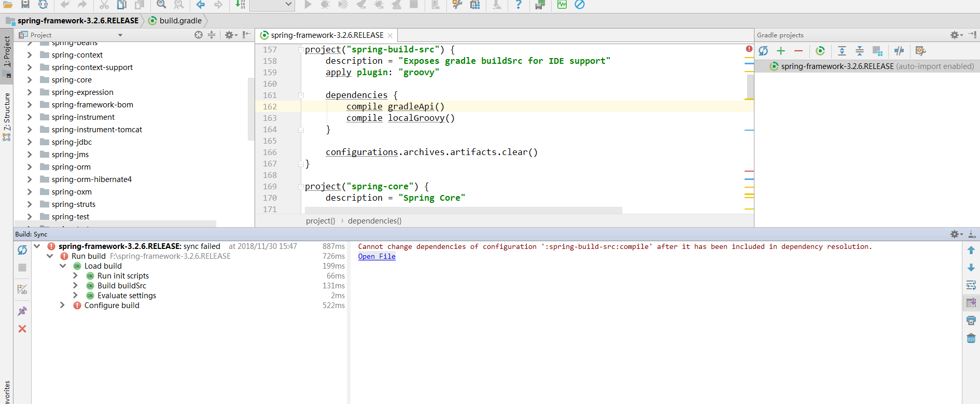Click build.gradle in the navigation breadcrumb
Screen dimensions: 980x404
pos(180,21)
